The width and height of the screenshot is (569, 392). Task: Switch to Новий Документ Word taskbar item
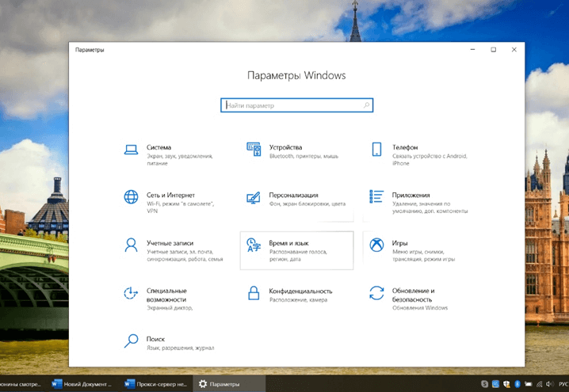[82, 383]
